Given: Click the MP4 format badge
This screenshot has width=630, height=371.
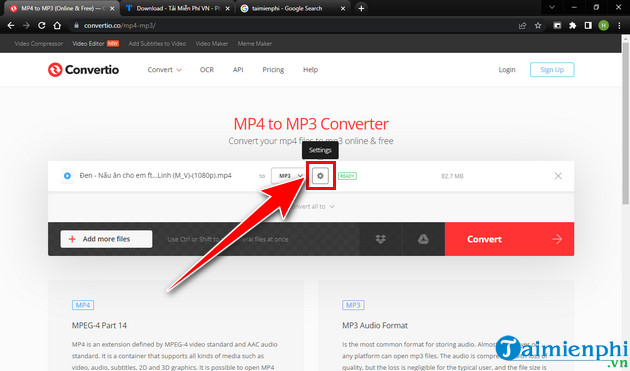Looking at the screenshot, I should point(83,305).
